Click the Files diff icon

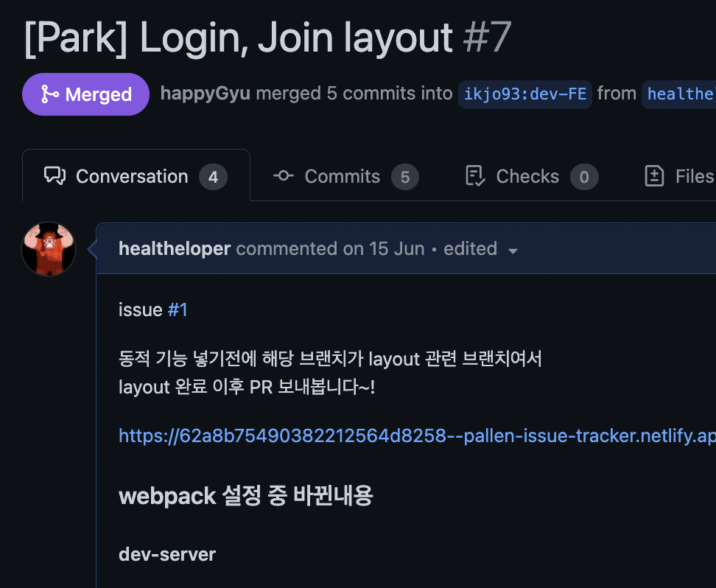[x=654, y=176]
